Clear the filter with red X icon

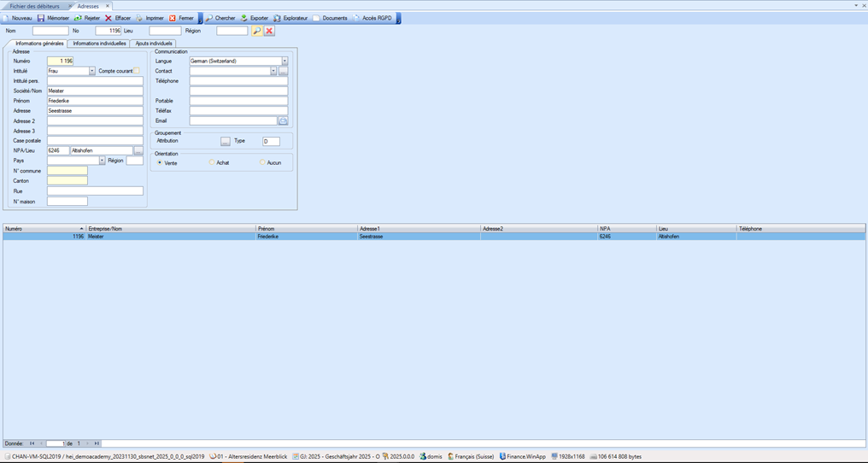[270, 31]
